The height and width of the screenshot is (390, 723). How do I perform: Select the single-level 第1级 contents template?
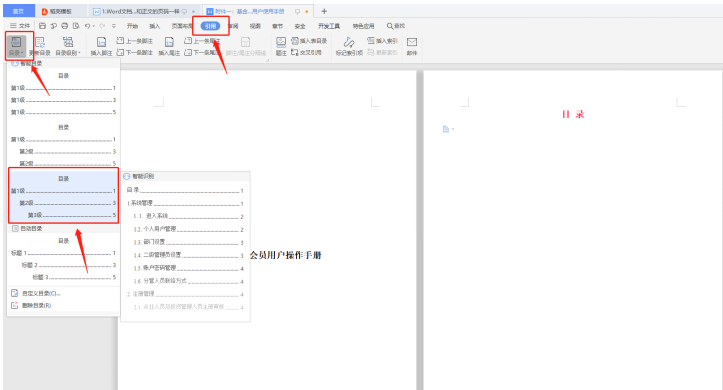[x=63, y=94]
